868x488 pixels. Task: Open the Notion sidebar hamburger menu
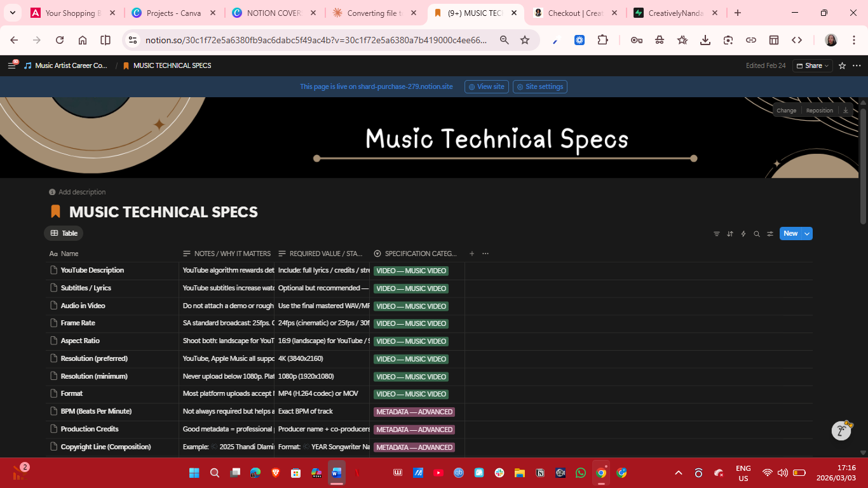(x=11, y=65)
